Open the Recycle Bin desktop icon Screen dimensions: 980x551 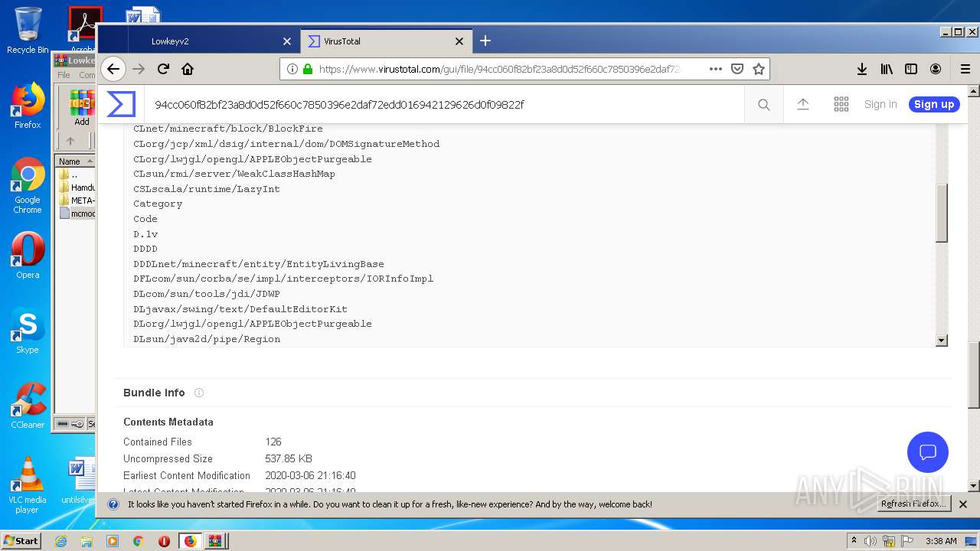[28, 31]
